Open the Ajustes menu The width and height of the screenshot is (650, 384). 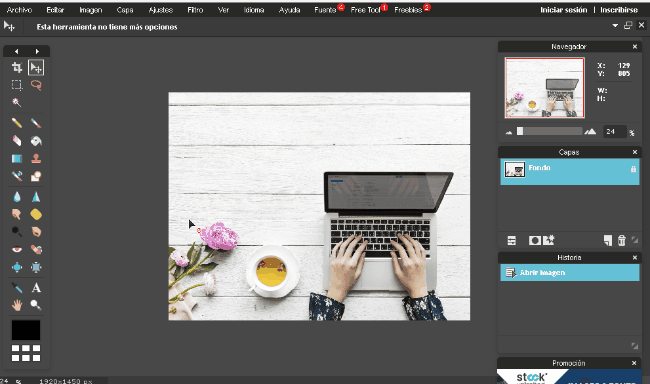[160, 10]
